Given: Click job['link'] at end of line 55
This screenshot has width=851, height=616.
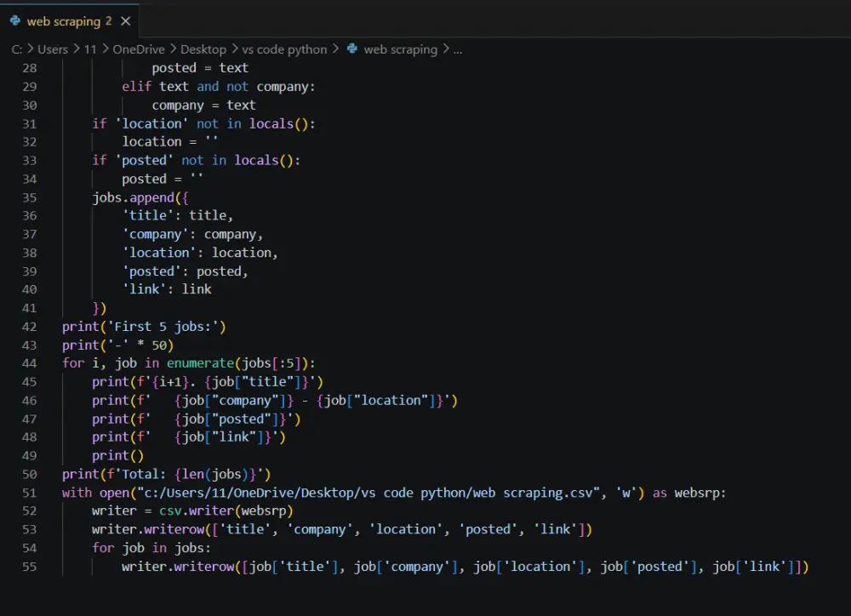Looking at the screenshot, I should tap(753, 567).
